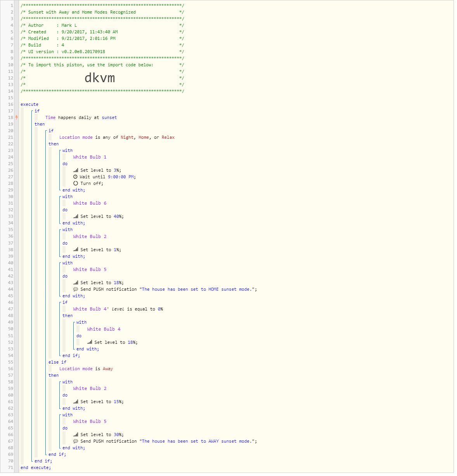Click the author name Mark L
The width and height of the screenshot is (457, 476).
[x=69, y=25]
